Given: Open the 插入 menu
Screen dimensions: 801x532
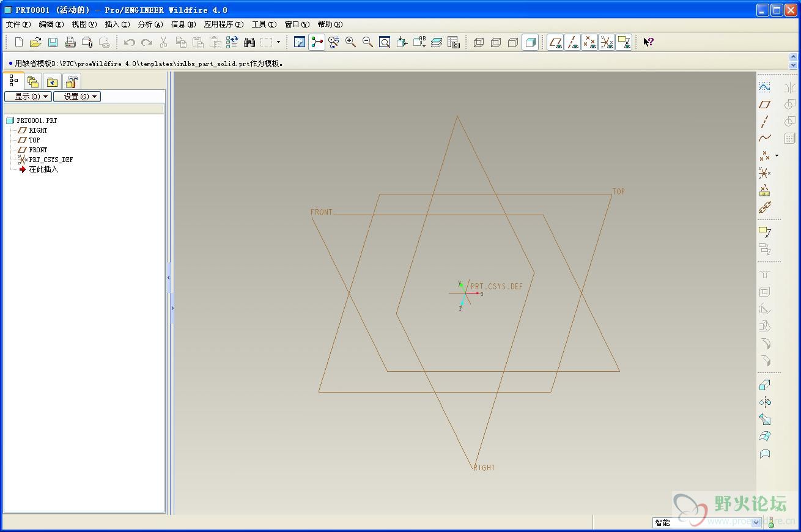Looking at the screenshot, I should (x=117, y=24).
